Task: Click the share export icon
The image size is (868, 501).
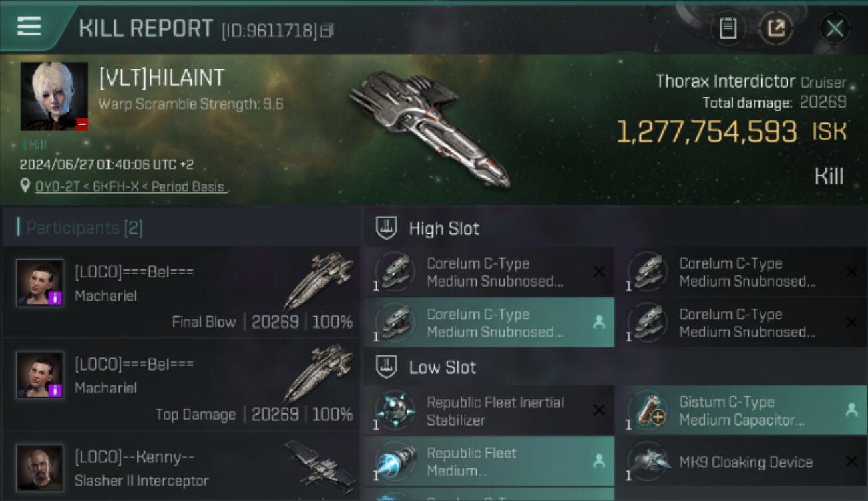Action: [776, 29]
